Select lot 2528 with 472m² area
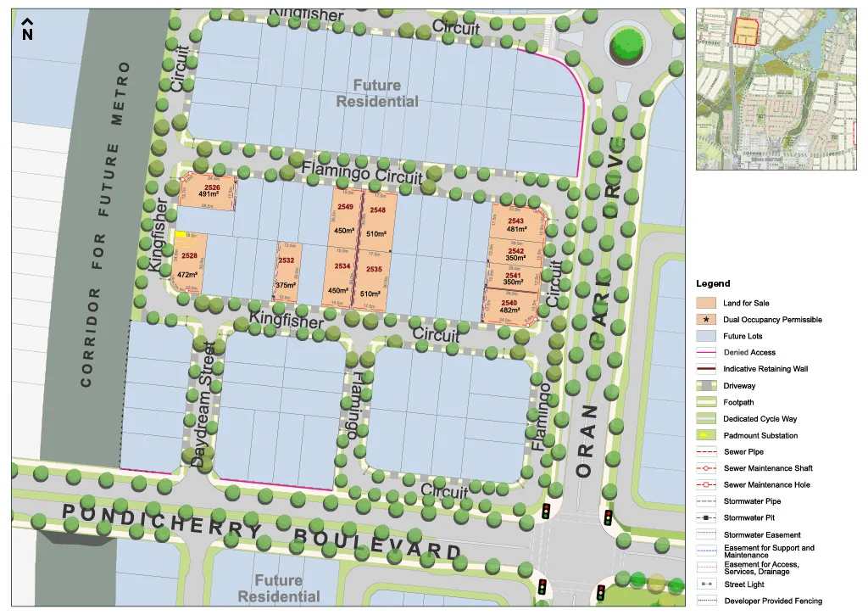This screenshot has height=615, width=868. (x=189, y=263)
